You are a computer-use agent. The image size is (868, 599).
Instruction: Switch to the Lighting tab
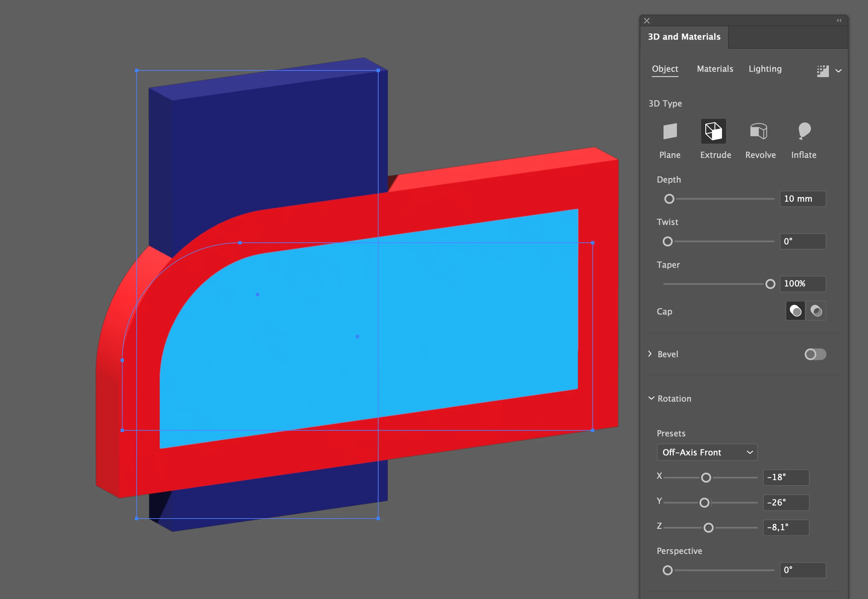tap(765, 69)
